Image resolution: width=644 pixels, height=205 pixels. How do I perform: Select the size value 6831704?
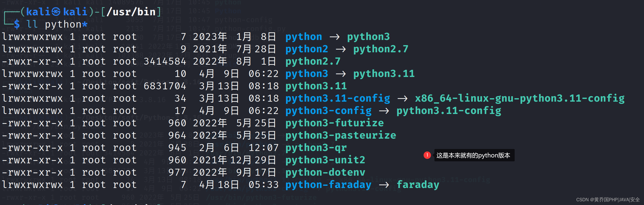pos(165,86)
